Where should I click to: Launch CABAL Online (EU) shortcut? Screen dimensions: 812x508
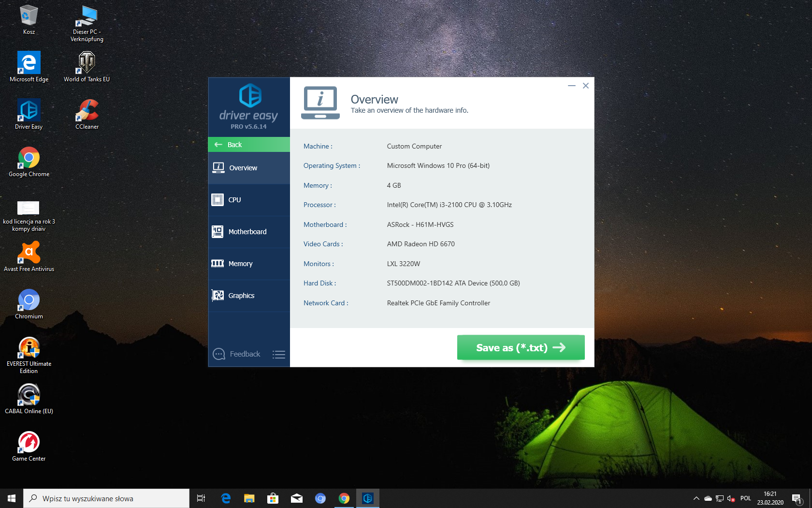(29, 399)
